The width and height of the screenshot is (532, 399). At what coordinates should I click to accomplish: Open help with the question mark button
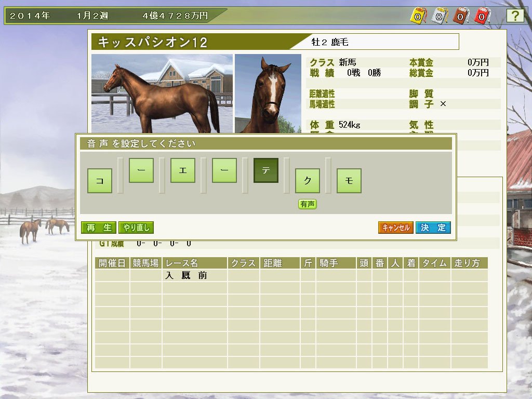515,16
